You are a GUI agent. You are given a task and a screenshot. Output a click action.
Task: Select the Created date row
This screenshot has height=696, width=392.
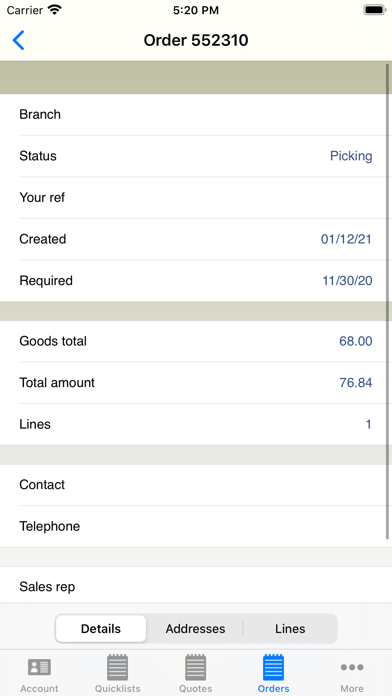click(x=196, y=239)
